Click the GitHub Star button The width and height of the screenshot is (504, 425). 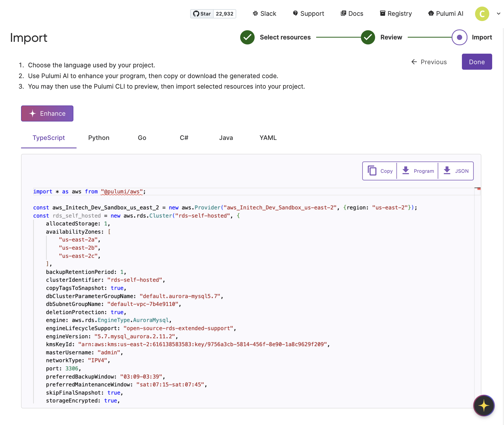[202, 14]
